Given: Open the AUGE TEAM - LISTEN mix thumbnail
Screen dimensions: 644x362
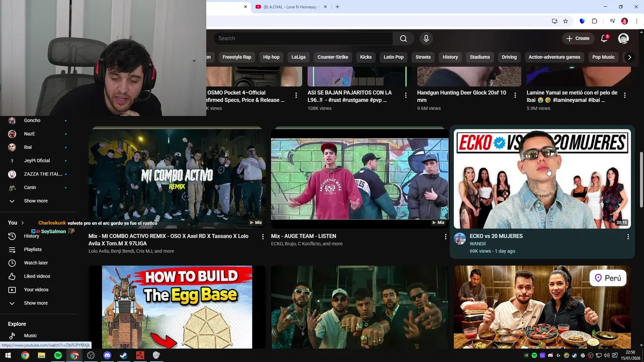Looking at the screenshot, I should (360, 178).
